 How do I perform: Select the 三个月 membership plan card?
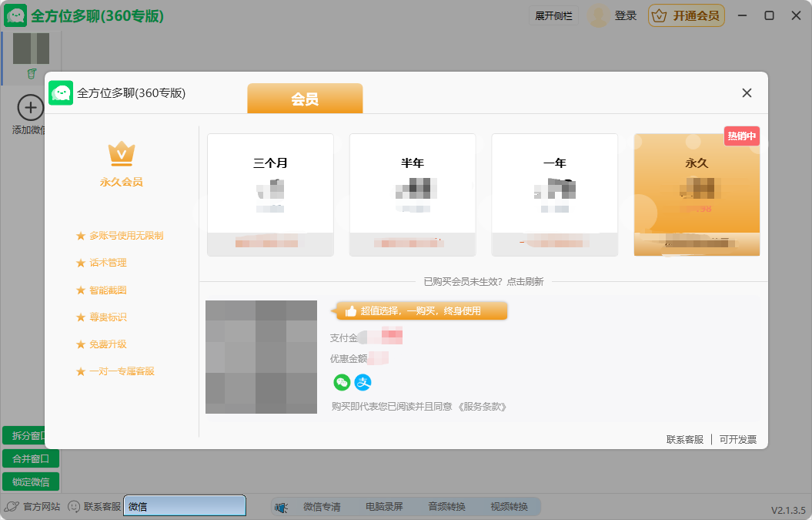coord(269,193)
